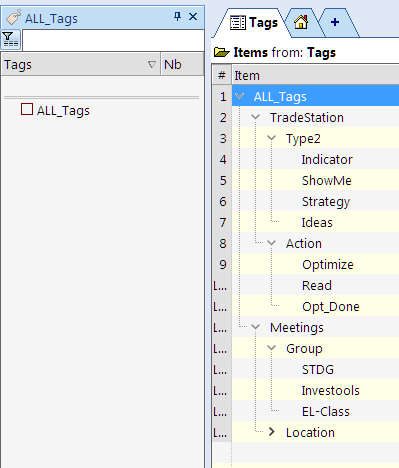Collapse the ALL_Tags root node
399x468 pixels.
(239, 96)
